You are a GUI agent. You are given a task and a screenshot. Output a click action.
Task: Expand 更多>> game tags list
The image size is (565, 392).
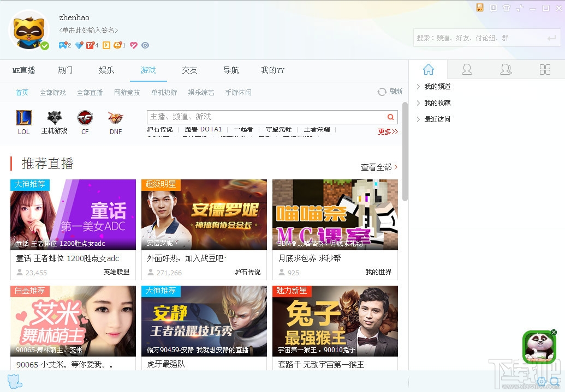(388, 132)
